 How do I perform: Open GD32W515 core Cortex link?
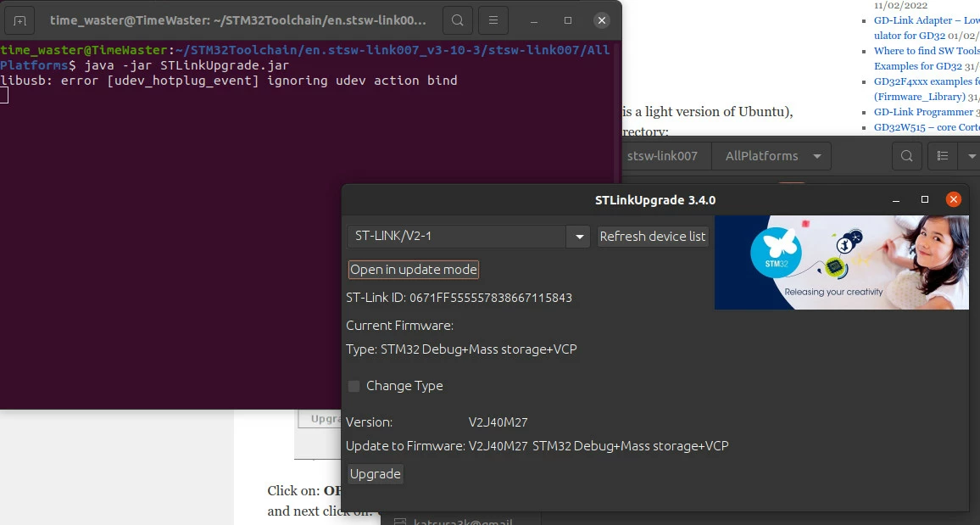point(927,127)
